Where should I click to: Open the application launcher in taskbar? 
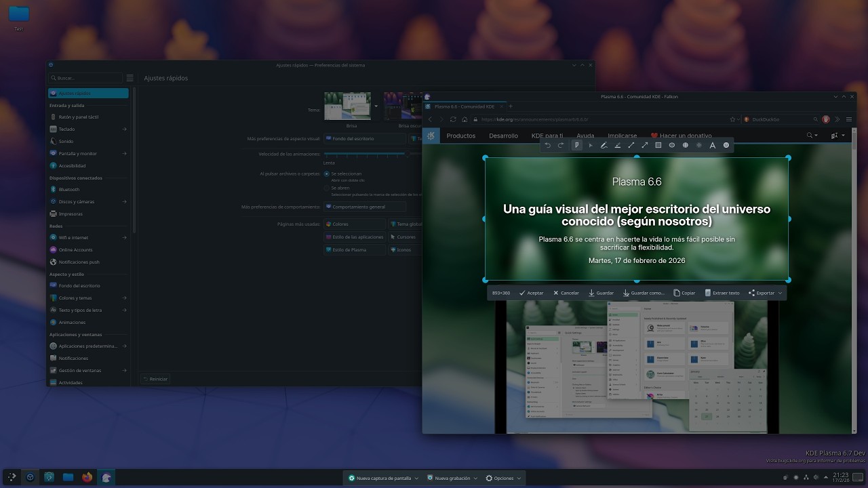[x=12, y=477]
